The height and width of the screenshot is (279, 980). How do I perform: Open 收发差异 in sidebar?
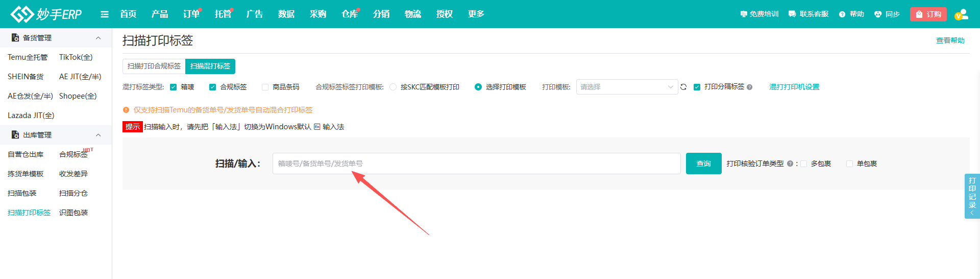click(x=73, y=174)
